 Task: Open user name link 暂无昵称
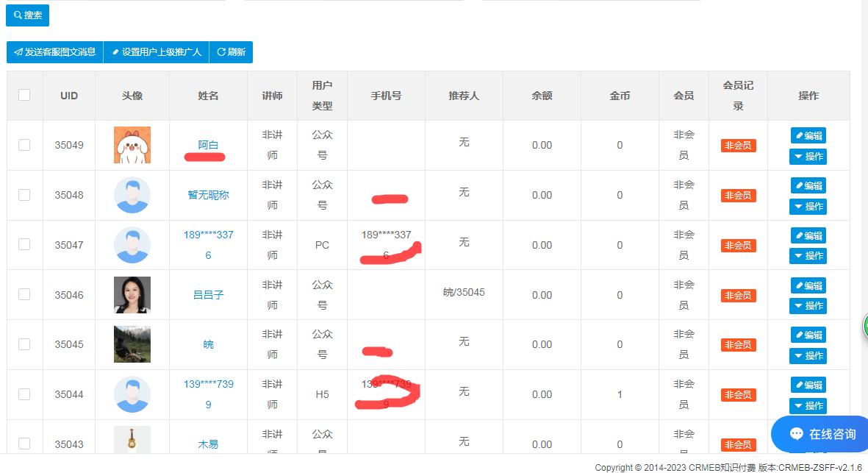click(x=208, y=195)
